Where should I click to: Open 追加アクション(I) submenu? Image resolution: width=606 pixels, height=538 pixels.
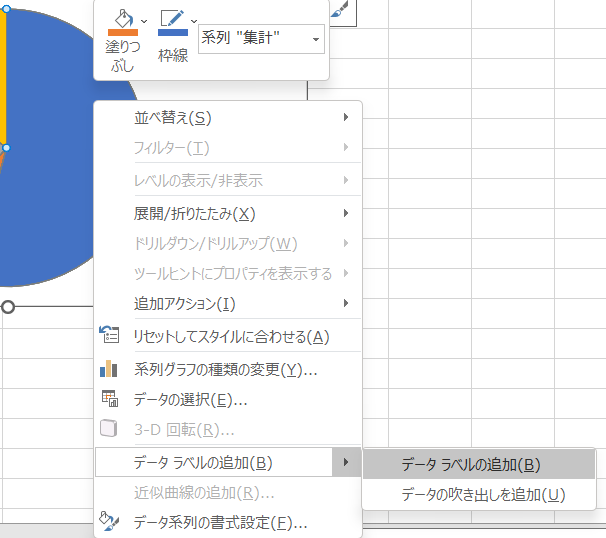228,303
